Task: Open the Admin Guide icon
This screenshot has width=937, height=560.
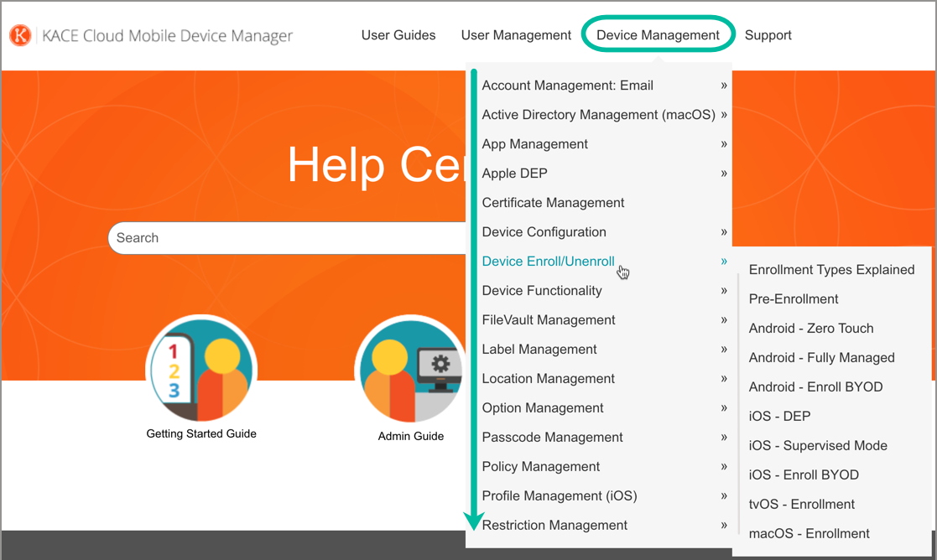Action: 410,370
